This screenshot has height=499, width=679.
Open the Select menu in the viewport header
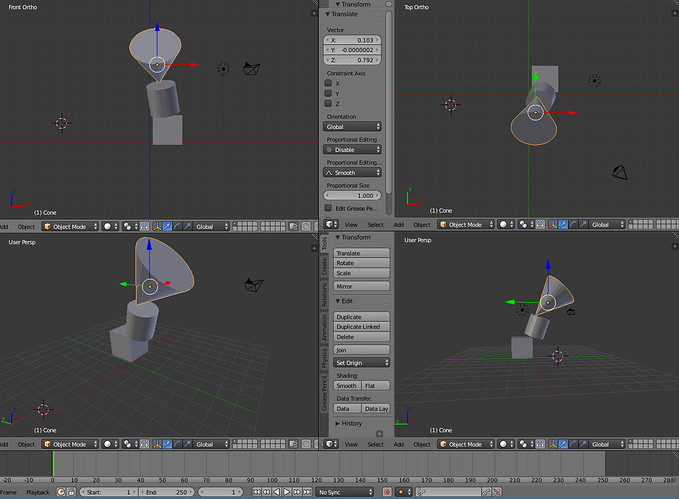pos(375,225)
